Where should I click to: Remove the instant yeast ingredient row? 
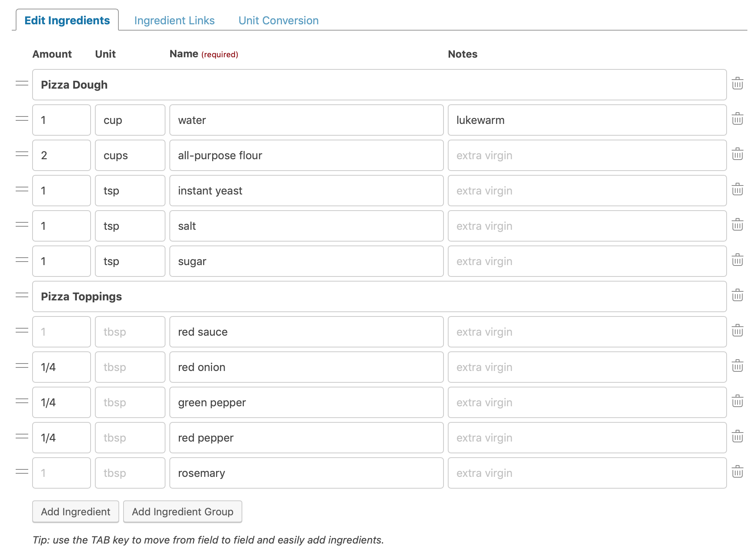tap(737, 189)
